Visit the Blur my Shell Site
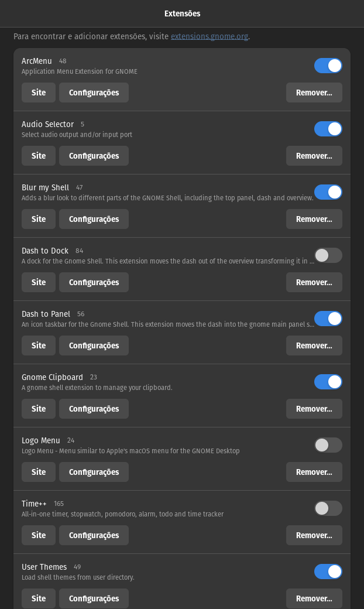Image resolution: width=364 pixels, height=609 pixels. (39, 219)
